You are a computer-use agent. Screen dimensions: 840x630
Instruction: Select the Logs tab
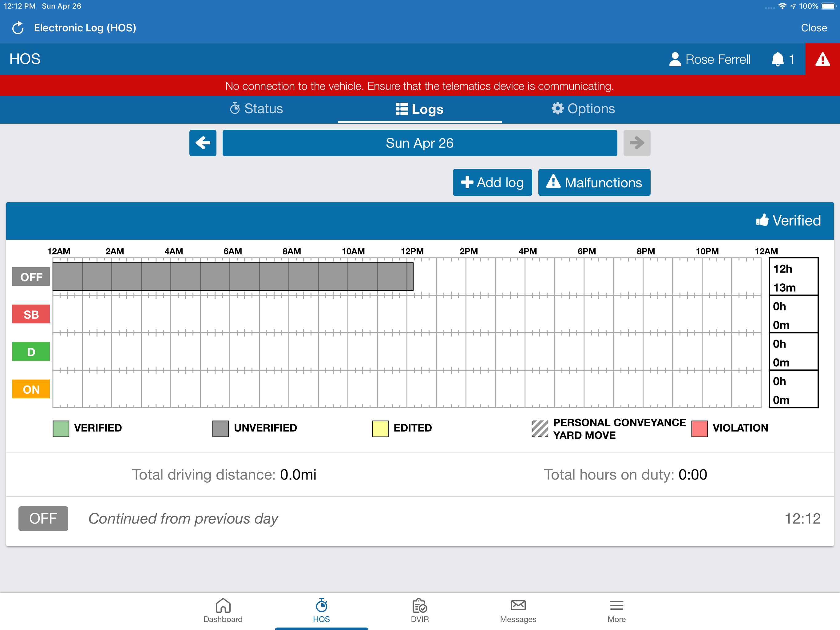420,110
